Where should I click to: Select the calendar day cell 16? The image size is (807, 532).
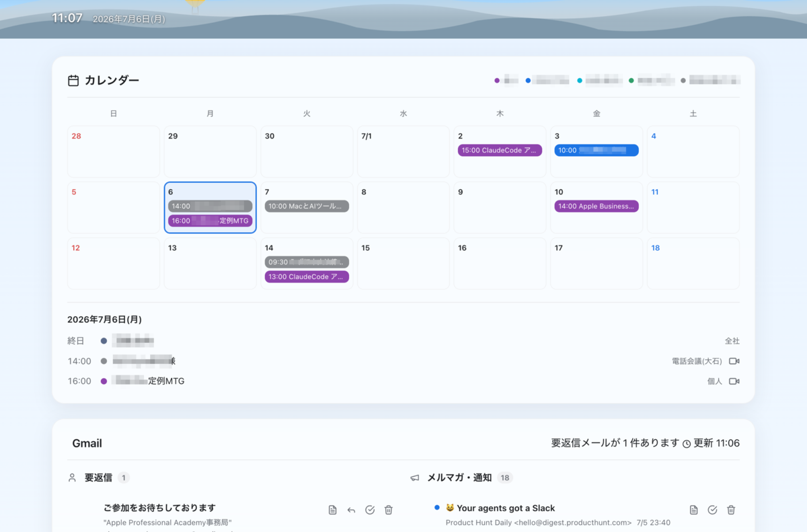coord(500,263)
